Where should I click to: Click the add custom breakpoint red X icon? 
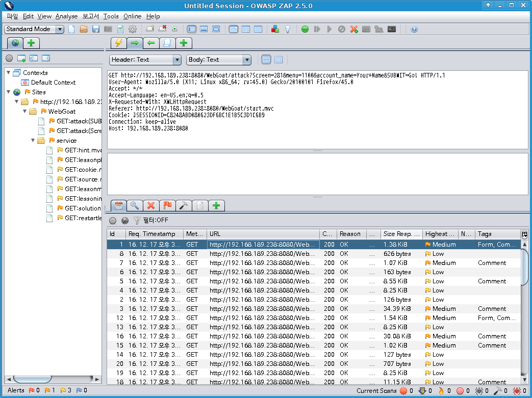pos(354,29)
